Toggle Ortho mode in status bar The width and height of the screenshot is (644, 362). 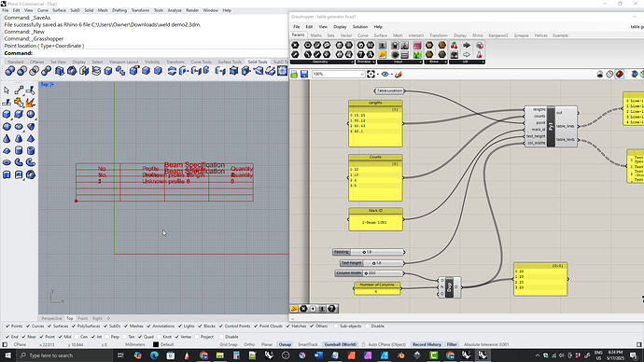click(249, 345)
